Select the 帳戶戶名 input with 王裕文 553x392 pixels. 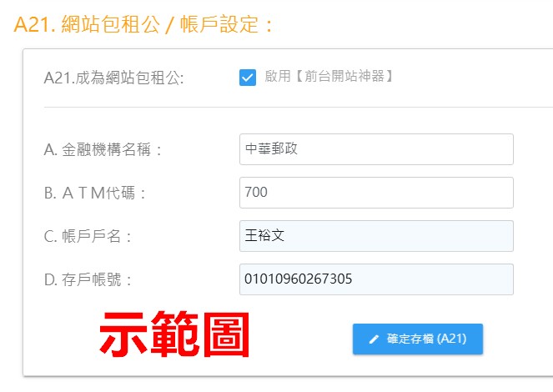click(x=376, y=236)
